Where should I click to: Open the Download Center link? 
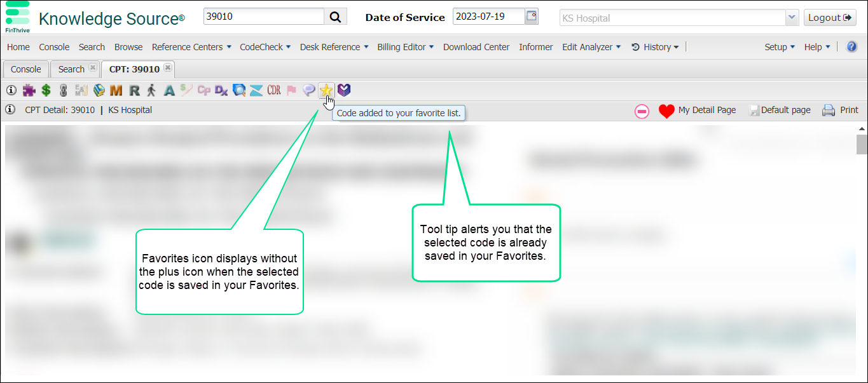pos(476,47)
